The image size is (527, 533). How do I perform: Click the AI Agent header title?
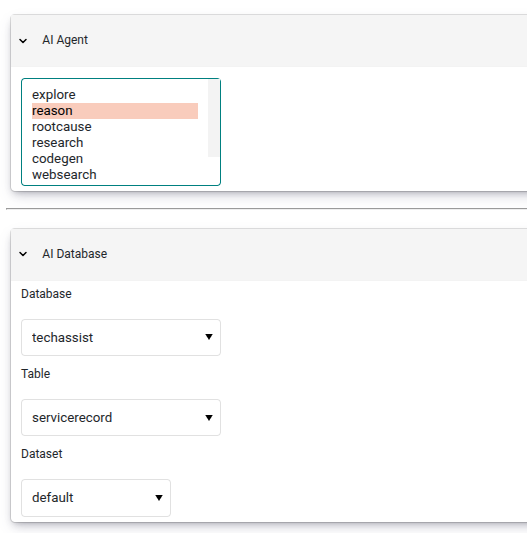pos(65,40)
